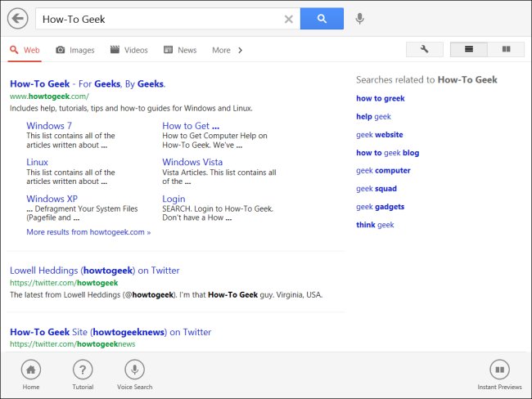Viewport: 532px width, 399px height.
Task: Tap the microphone icon beside the search box
Action: 360,19
